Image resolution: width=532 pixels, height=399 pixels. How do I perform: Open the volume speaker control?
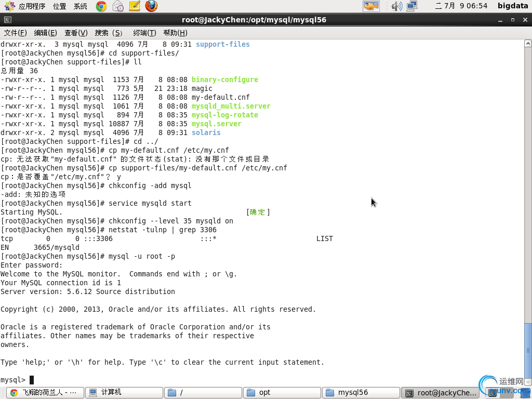pyautogui.click(x=396, y=6)
